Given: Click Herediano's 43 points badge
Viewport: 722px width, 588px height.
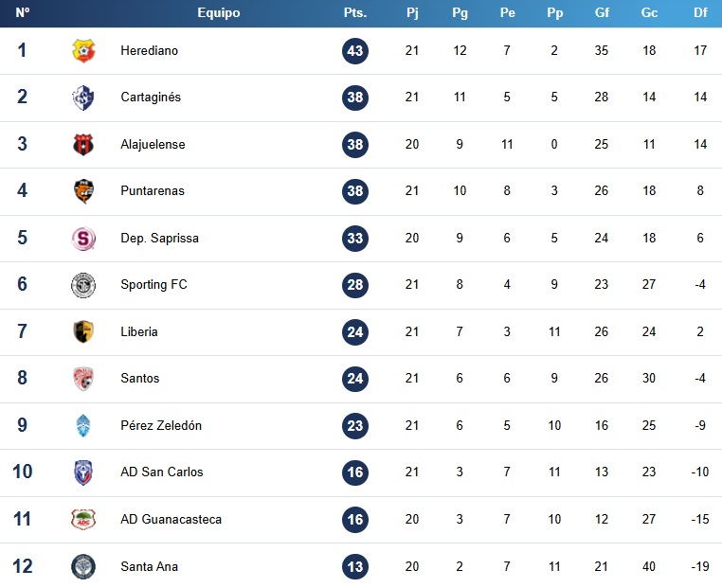Looking at the screenshot, I should click(355, 50).
